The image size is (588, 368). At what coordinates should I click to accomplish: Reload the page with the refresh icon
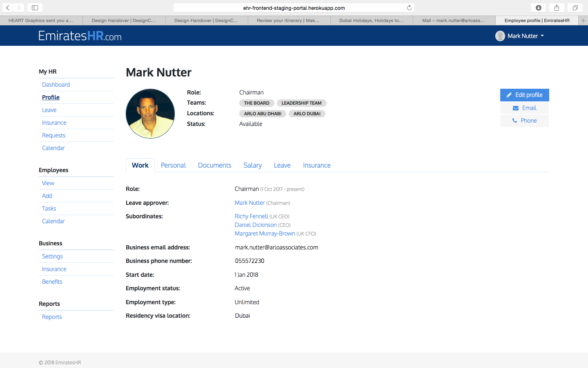(x=409, y=8)
